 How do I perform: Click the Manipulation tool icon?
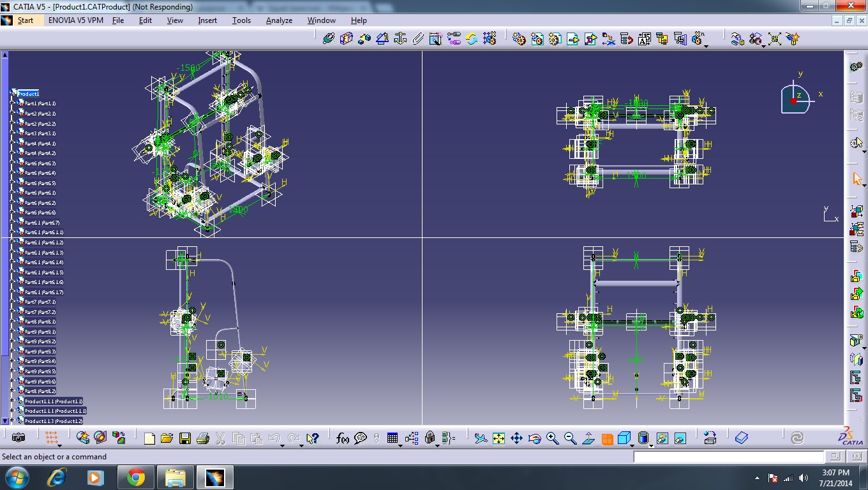coord(737,39)
